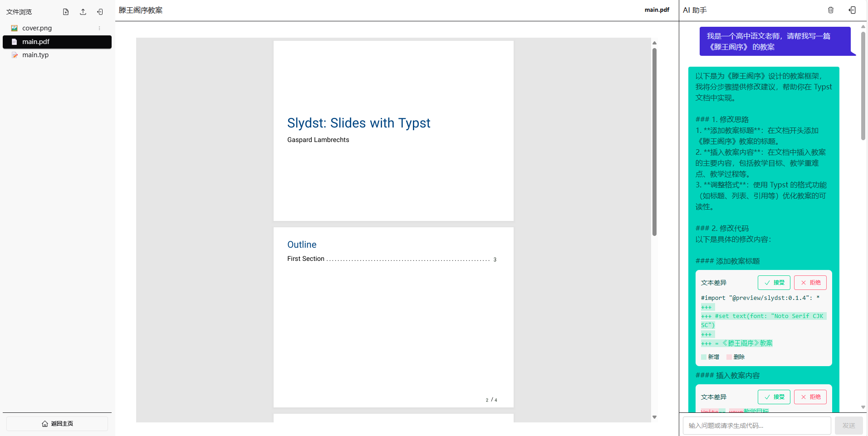
Task: Clear AI chat with trash icon
Action: coord(831,10)
